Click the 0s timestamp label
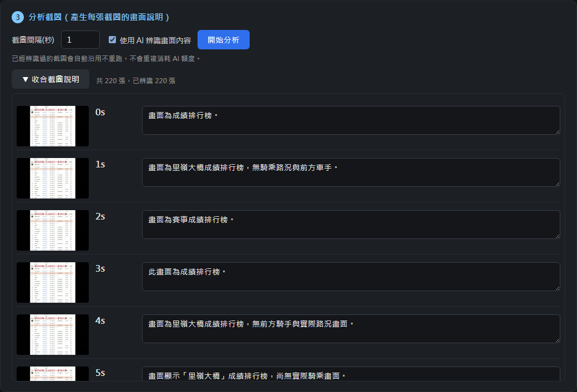The width and height of the screenshot is (577, 392). pyautogui.click(x=100, y=112)
